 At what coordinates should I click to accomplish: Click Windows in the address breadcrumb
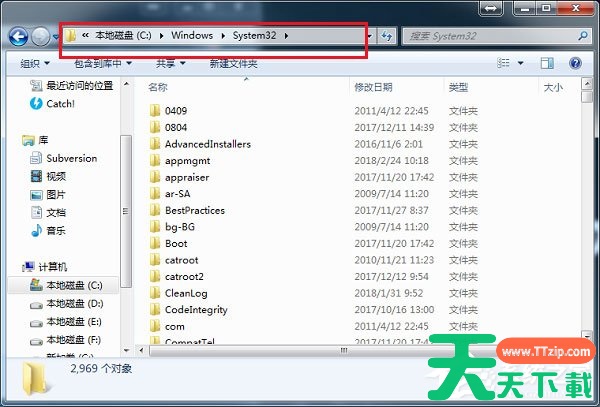pyautogui.click(x=192, y=36)
